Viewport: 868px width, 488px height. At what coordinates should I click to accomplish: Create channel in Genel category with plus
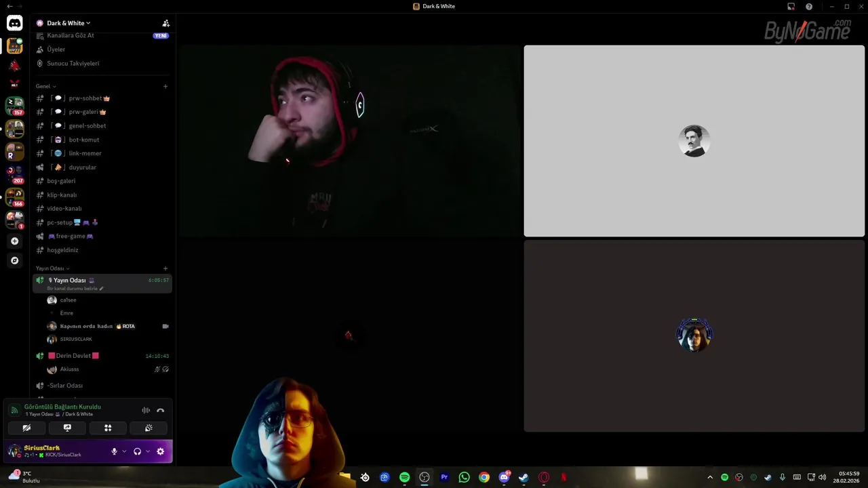pyautogui.click(x=165, y=86)
